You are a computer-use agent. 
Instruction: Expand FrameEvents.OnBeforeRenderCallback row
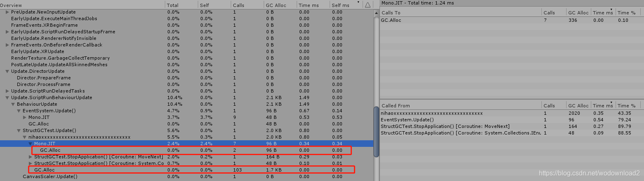7,45
